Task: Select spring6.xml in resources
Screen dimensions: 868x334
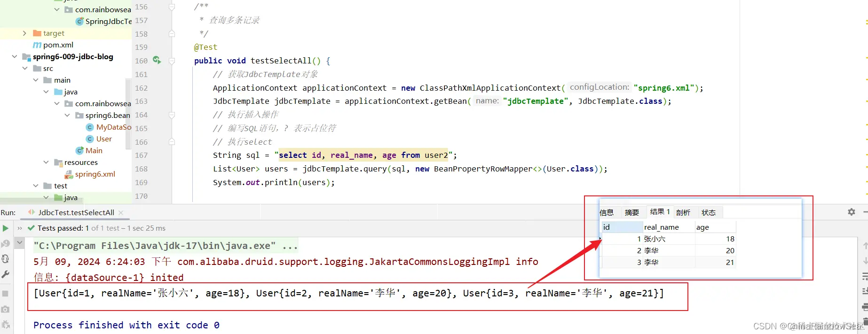Action: click(x=95, y=174)
